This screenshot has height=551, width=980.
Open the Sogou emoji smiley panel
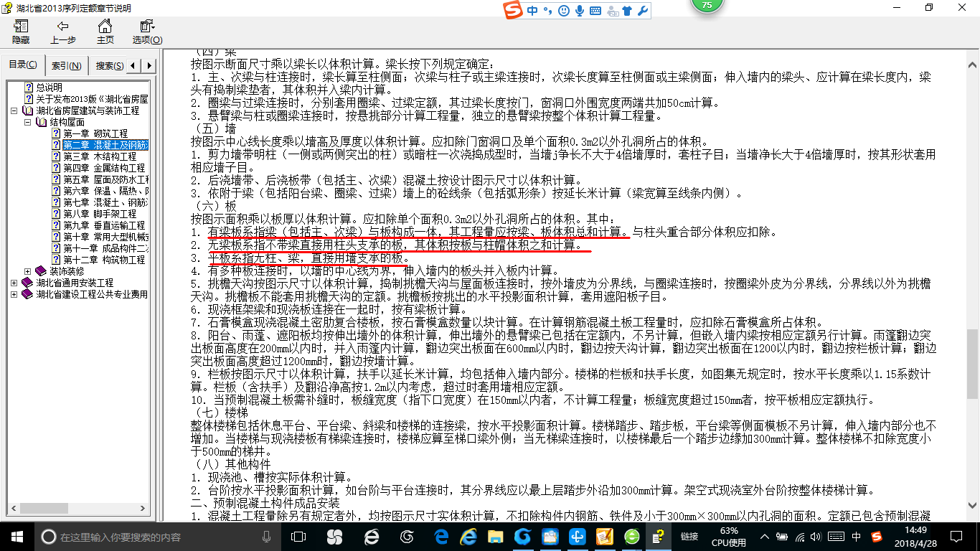click(563, 10)
